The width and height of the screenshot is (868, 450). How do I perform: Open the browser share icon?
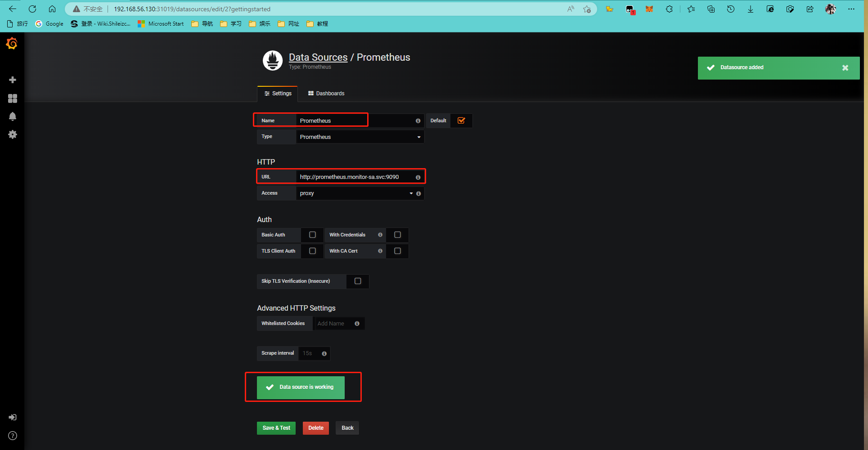pos(810,9)
